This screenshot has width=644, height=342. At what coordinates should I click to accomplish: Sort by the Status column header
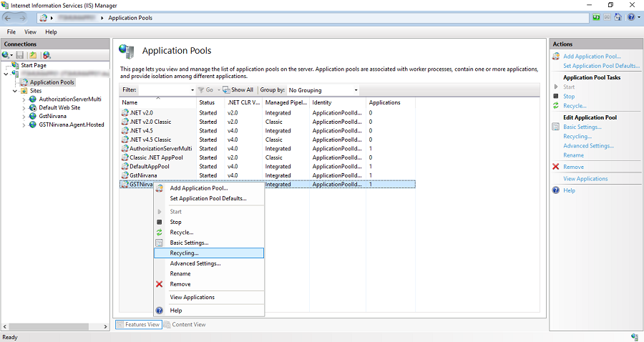(x=210, y=102)
